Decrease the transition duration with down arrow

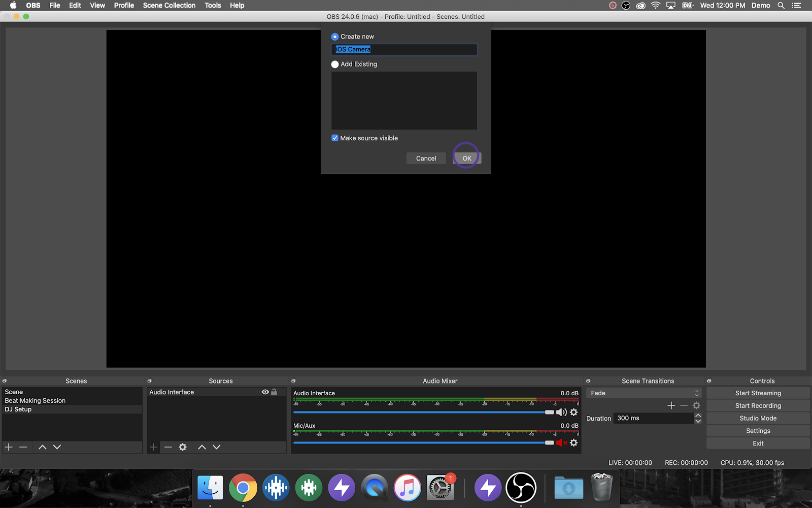coord(698,421)
